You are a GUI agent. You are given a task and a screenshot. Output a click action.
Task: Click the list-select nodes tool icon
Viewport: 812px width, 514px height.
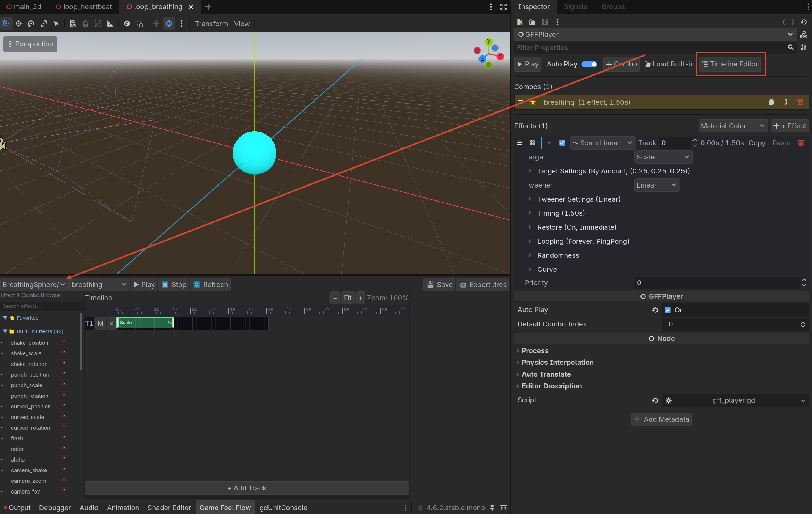(72, 24)
